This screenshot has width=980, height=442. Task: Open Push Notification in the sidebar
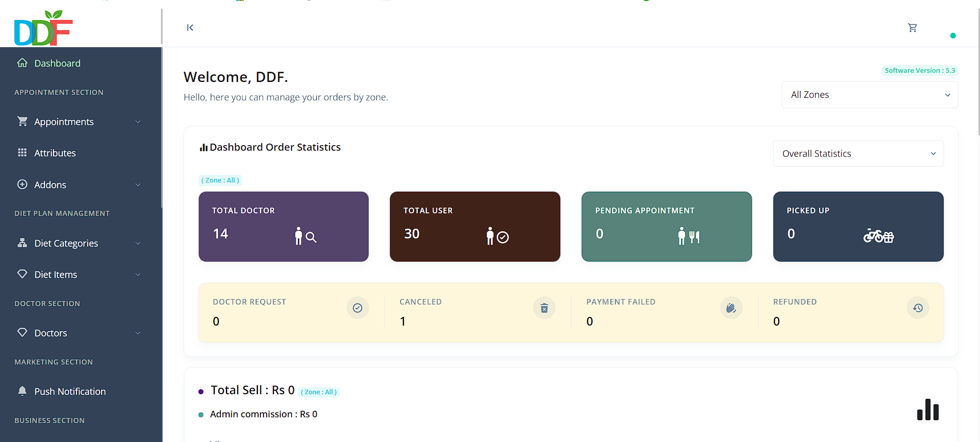70,392
